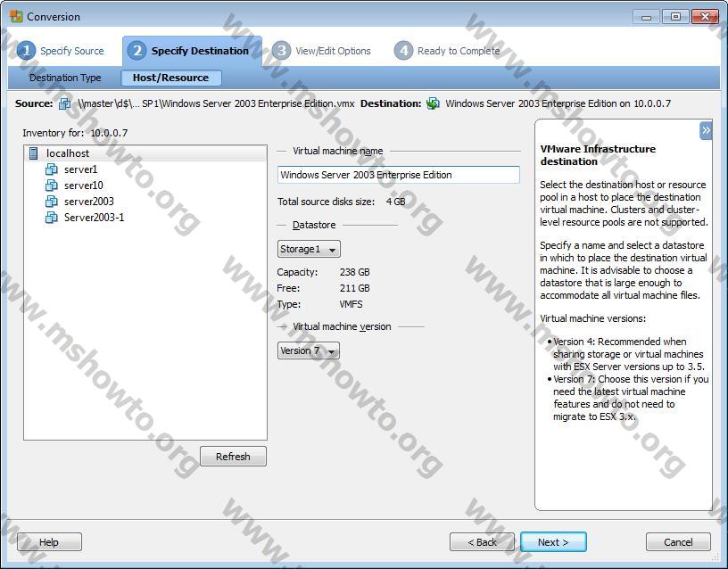This screenshot has width=728, height=569.
Task: Click the 238 GB capacity value
Action: (x=355, y=272)
